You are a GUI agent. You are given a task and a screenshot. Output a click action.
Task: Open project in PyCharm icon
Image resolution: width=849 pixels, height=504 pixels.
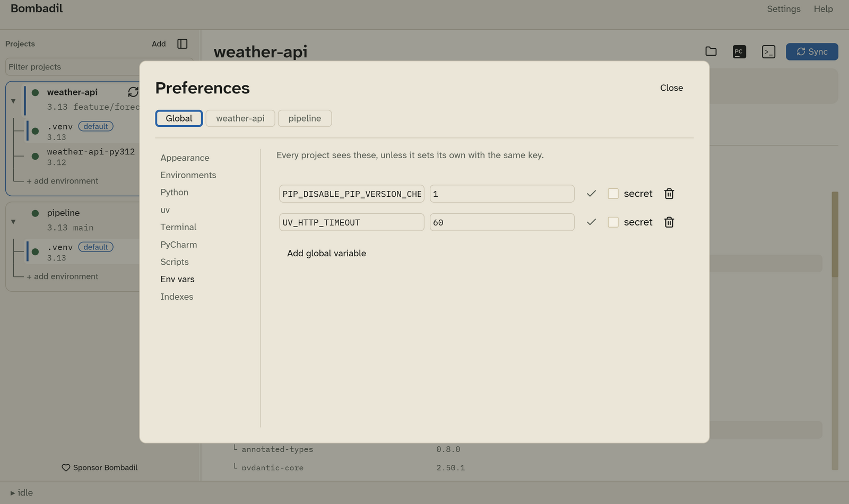(739, 51)
